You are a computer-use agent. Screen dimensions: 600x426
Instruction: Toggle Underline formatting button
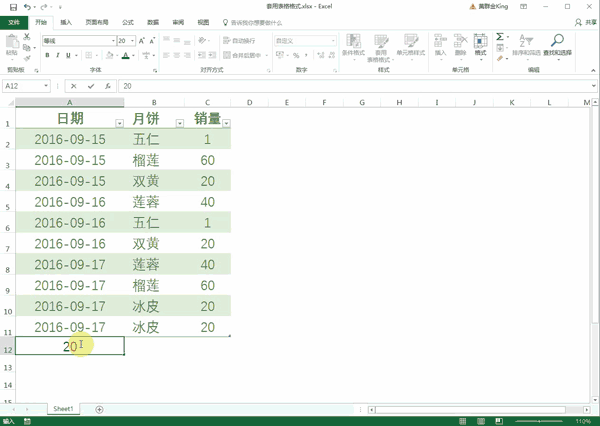click(68, 56)
